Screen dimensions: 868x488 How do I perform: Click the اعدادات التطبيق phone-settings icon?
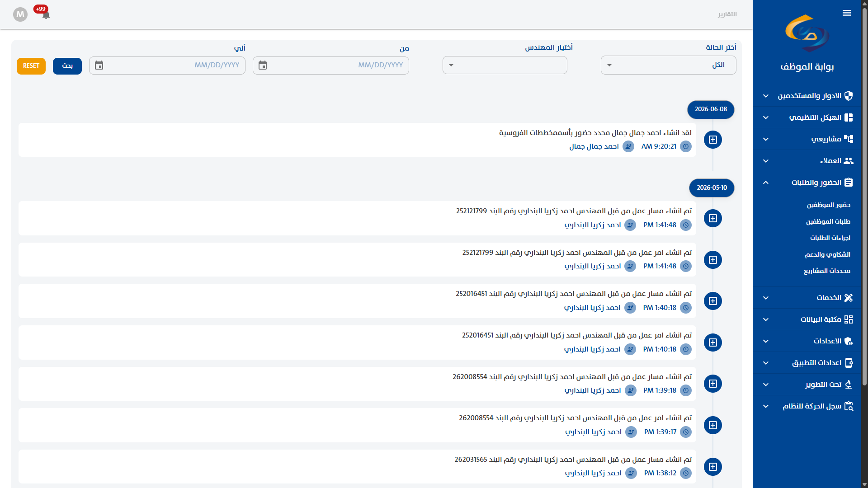coord(849,363)
